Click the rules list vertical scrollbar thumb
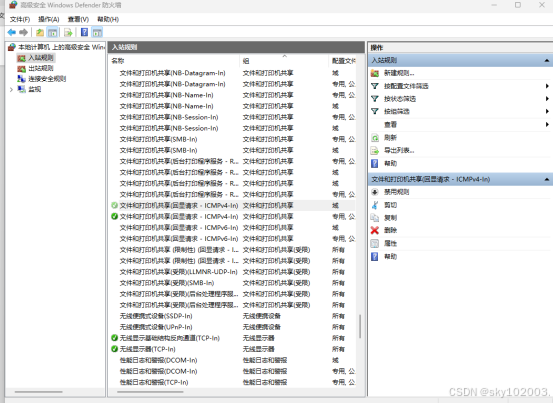Viewport: 554px width, 403px height. pyautogui.click(x=360, y=327)
